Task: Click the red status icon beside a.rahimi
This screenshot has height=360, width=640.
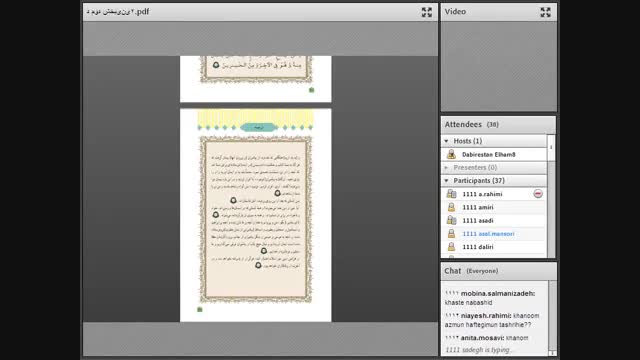Action: coord(538,194)
